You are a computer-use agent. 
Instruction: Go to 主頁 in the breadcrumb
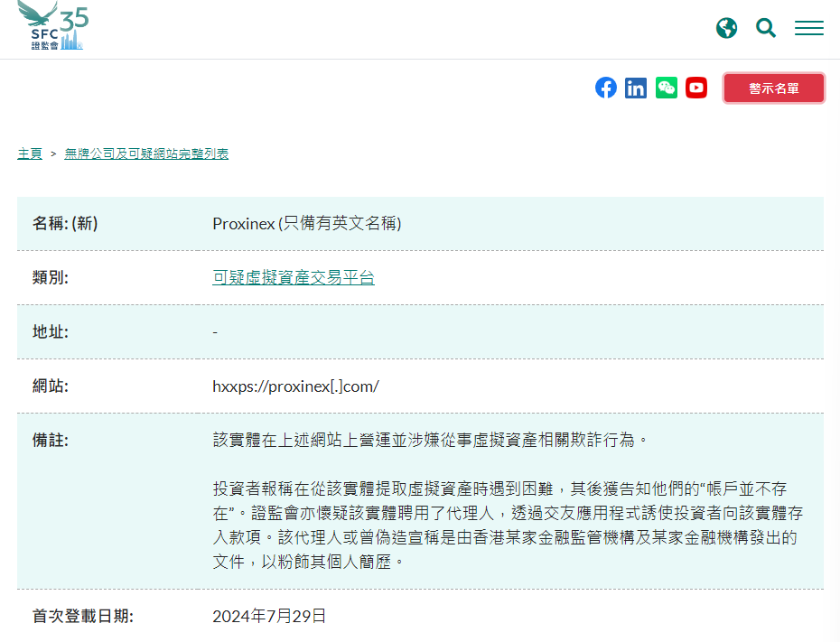coord(30,154)
